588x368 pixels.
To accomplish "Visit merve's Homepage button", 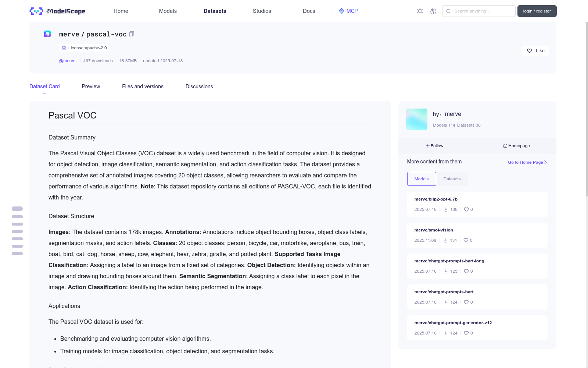I will 517,146.
